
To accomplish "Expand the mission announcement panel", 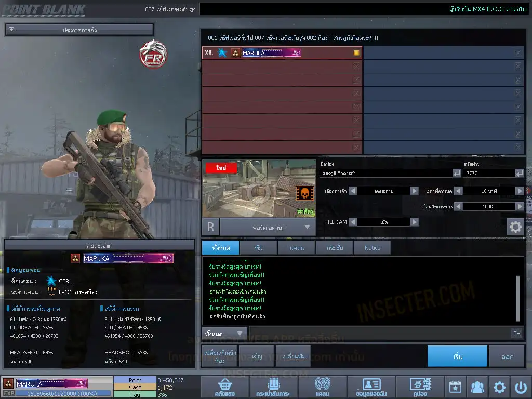I will pos(11,30).
